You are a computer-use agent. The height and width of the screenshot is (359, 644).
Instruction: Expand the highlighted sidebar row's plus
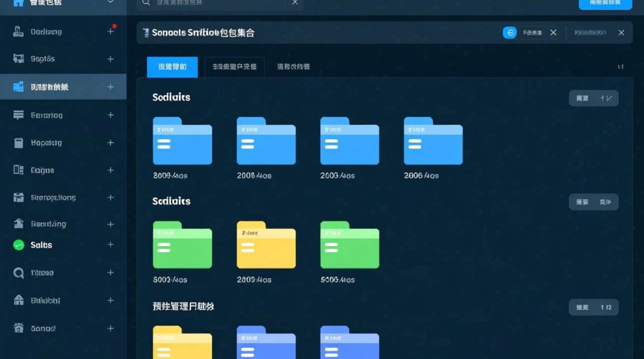111,87
